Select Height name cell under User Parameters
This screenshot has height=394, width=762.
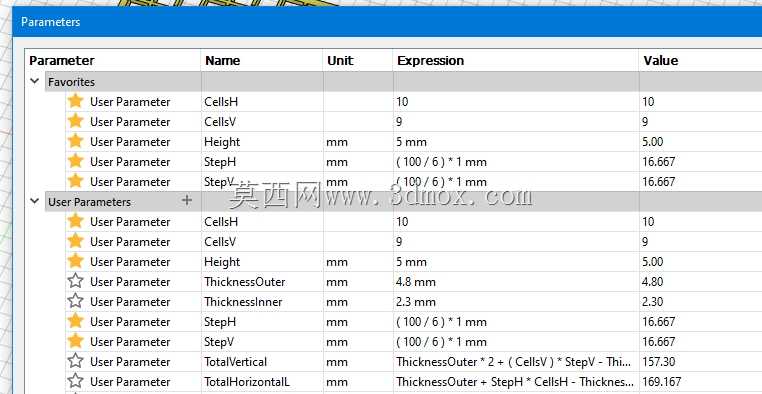click(262, 262)
